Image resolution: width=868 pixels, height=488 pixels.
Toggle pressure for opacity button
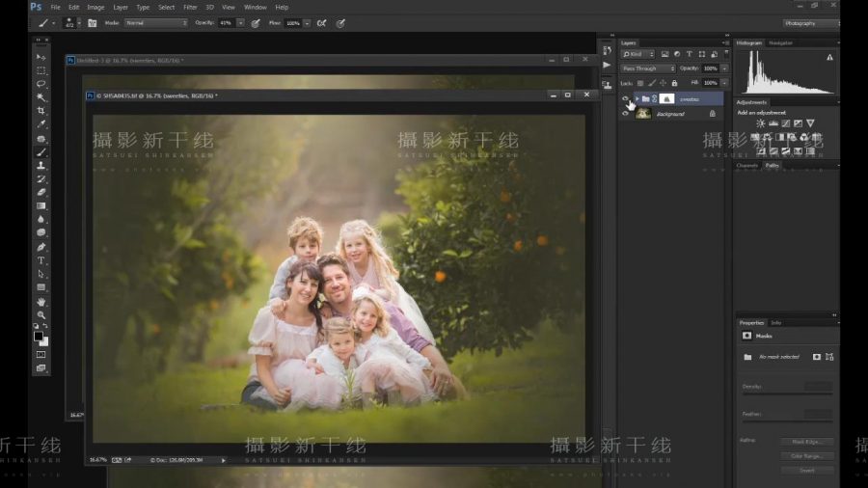coord(256,23)
